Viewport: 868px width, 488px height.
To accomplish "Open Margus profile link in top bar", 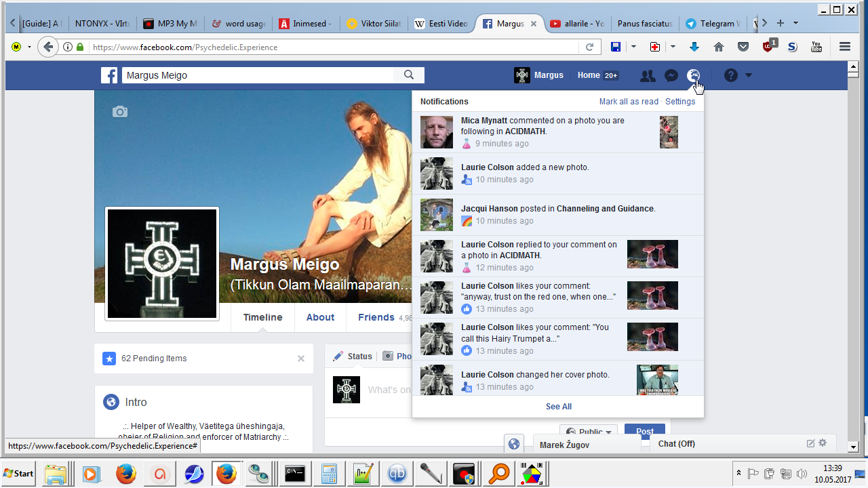I will click(x=540, y=75).
